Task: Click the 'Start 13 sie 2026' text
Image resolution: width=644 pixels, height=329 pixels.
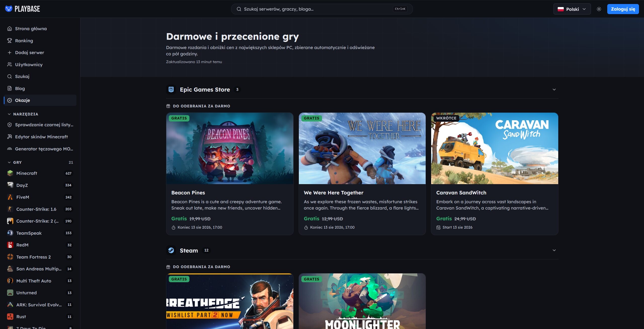Action: tap(457, 227)
